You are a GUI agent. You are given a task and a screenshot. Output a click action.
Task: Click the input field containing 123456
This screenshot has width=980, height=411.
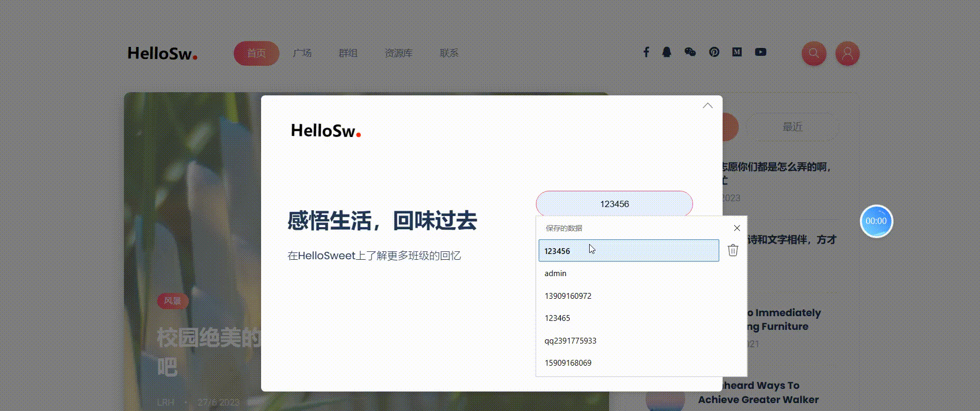pyautogui.click(x=614, y=204)
